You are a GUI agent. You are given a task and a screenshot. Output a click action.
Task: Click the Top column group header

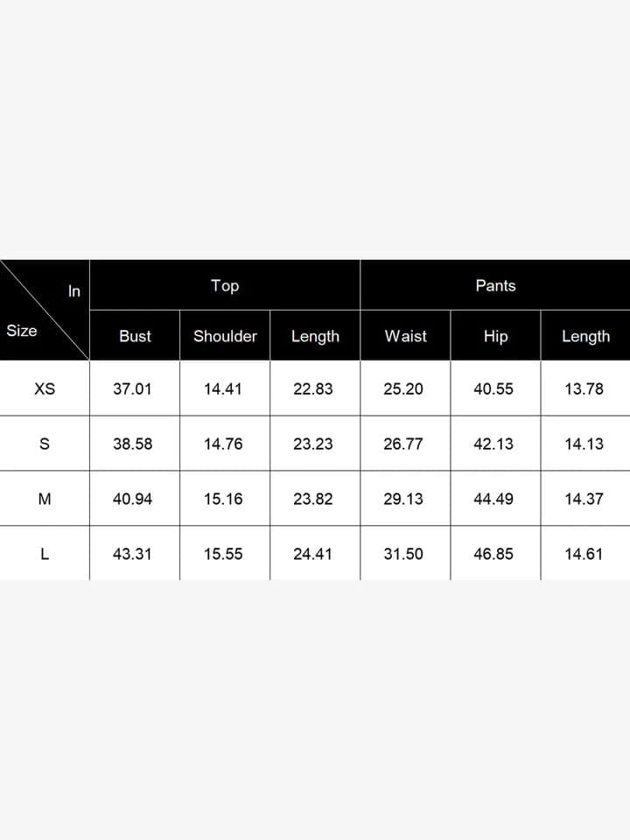coord(225,286)
